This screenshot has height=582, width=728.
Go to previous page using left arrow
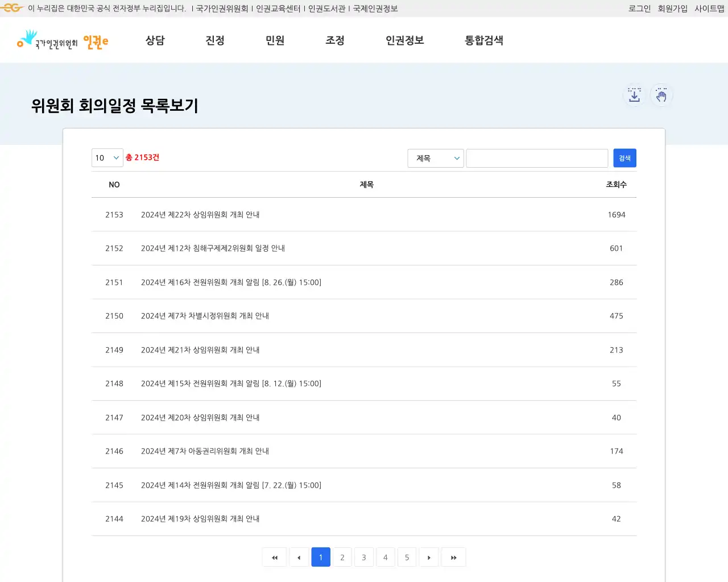(299, 557)
